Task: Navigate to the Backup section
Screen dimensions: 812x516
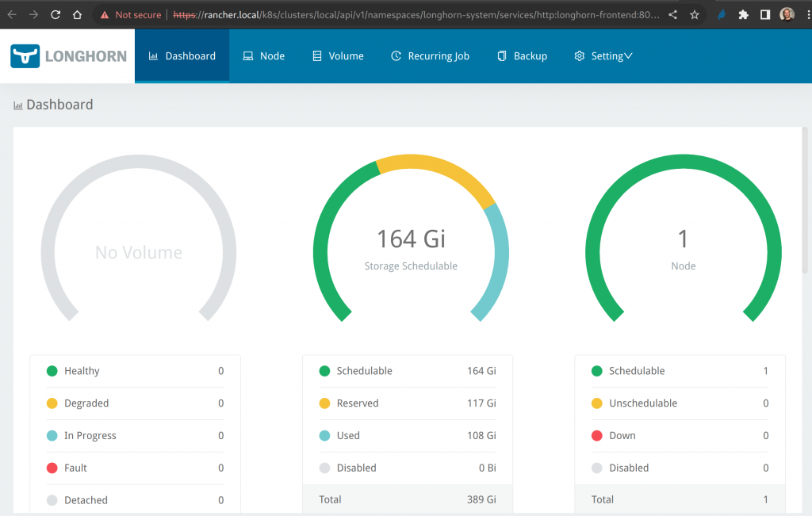Action: pos(522,56)
